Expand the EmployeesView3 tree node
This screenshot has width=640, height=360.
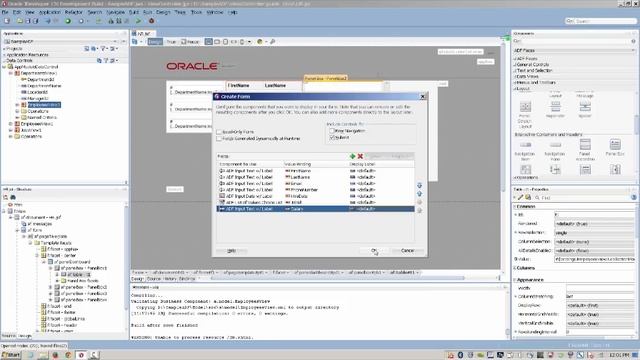(17, 105)
